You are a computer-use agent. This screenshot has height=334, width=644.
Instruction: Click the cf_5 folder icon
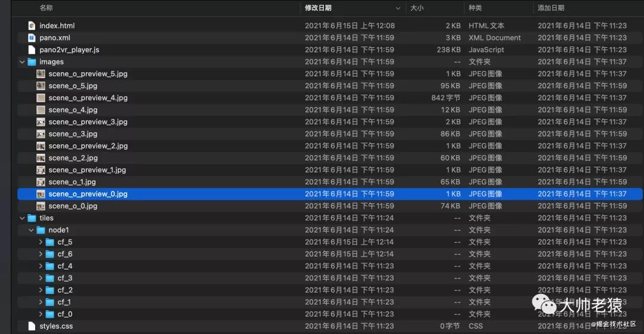pos(50,242)
